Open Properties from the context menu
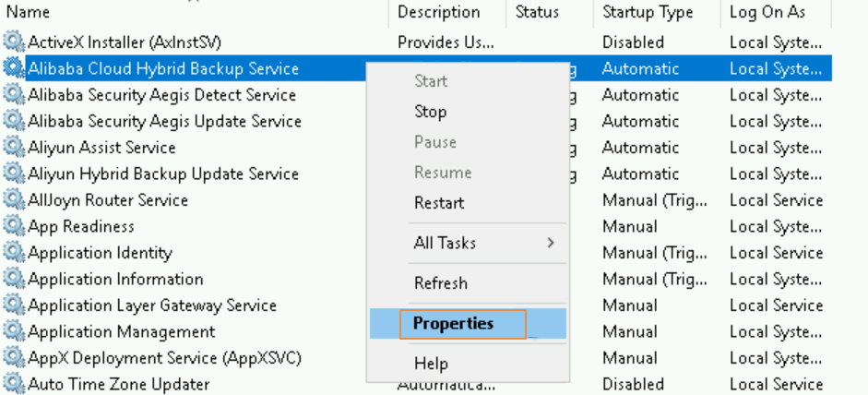 click(x=468, y=324)
